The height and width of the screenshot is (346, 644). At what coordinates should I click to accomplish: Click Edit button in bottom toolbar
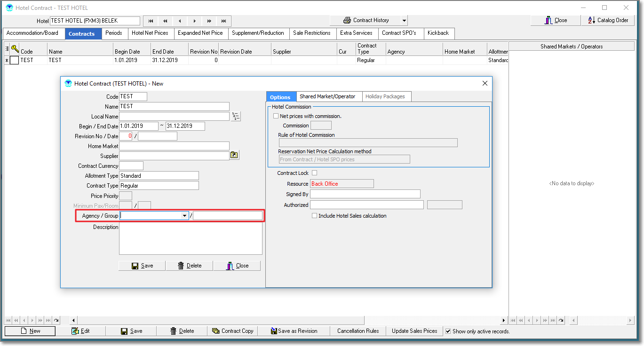tap(80, 331)
